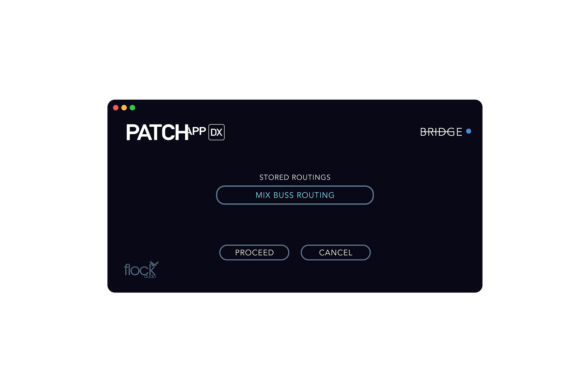This screenshot has height=392, width=572.
Task: Click the letter E ending BRIDGE
Action: click(x=459, y=132)
